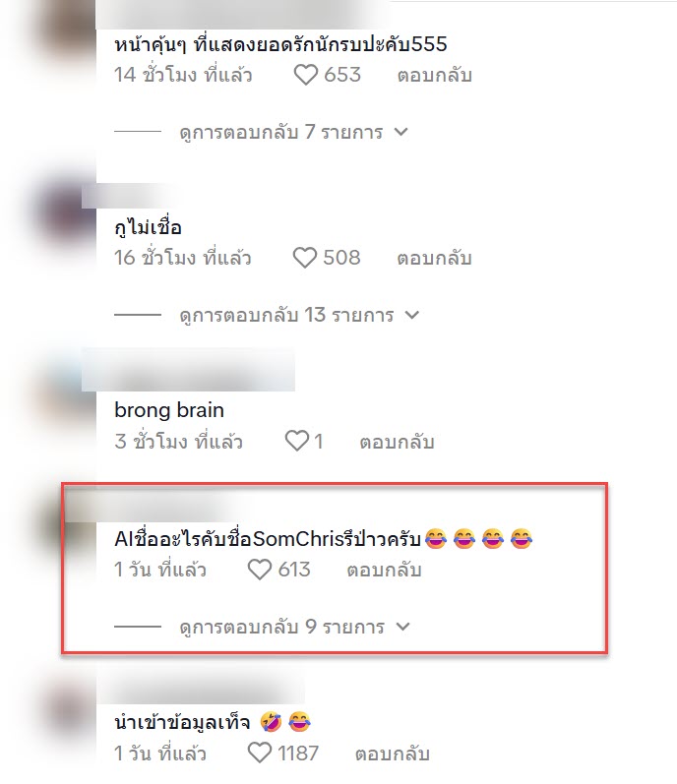Screen dimensions: 677x784
Task: Like the 'กูไม่เชื่อ' comment
Action: pos(304,258)
